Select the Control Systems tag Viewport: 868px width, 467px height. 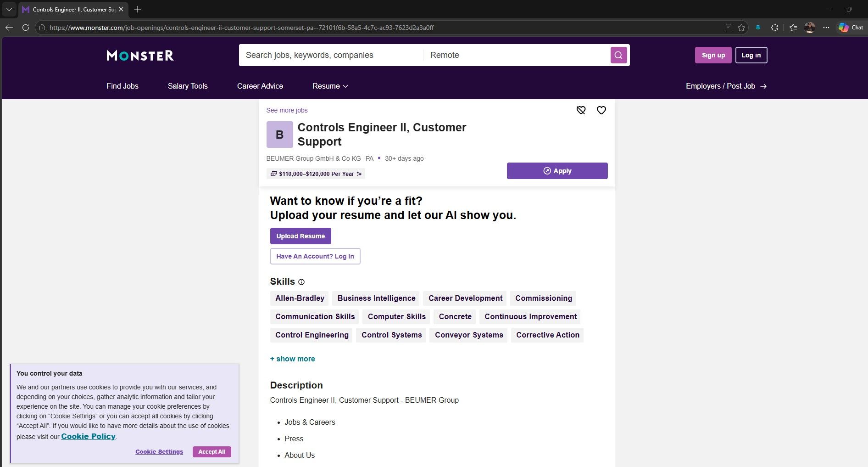pyautogui.click(x=391, y=335)
